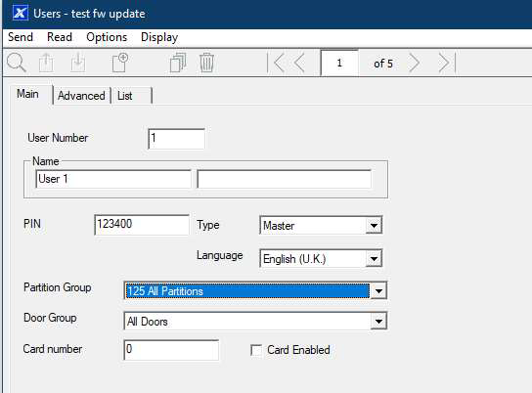Go to next record arrow
The height and width of the screenshot is (393, 532).
coord(414,63)
